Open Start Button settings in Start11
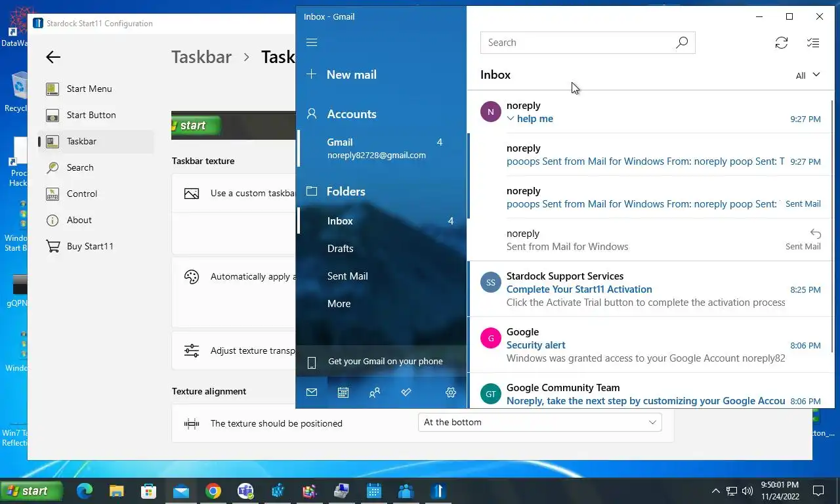 tap(96, 115)
